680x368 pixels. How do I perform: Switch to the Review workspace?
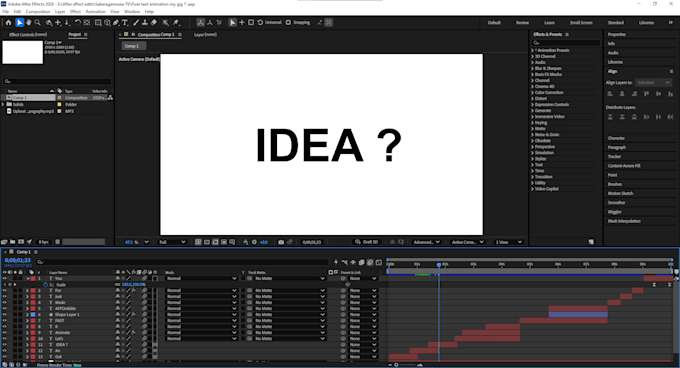coord(522,23)
